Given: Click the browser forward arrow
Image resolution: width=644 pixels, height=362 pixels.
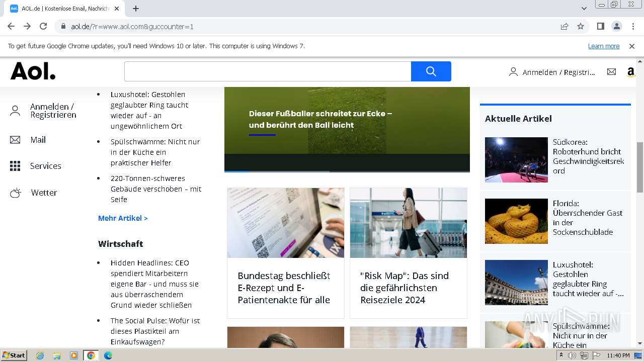Looking at the screenshot, I should point(27,26).
